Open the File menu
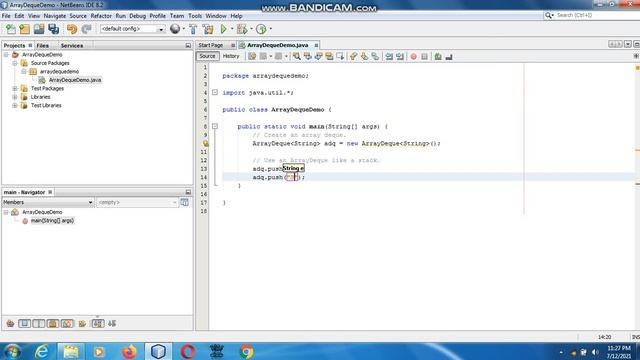 point(6,16)
